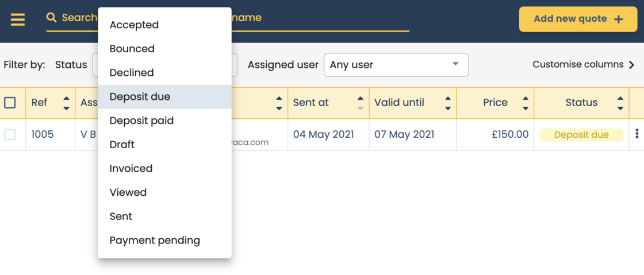Sort by the Valid until column arrows
This screenshot has height=275, width=644.
click(x=448, y=103)
